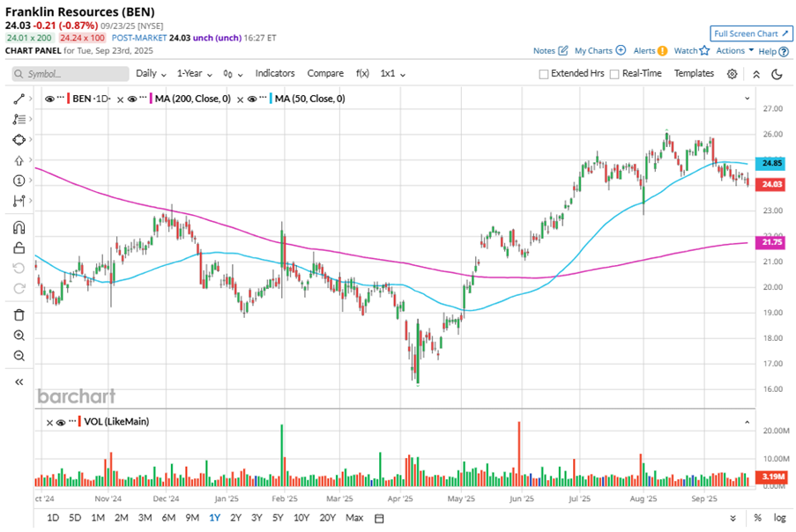Click the trash delete drawings icon
Image resolution: width=796 pixels, height=532 pixels.
[x=19, y=314]
